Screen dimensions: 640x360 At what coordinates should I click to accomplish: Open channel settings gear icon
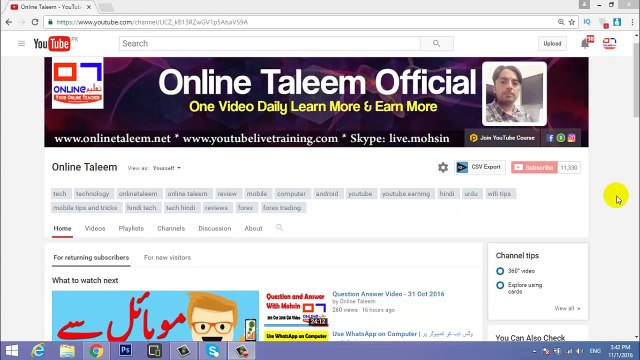(x=443, y=167)
